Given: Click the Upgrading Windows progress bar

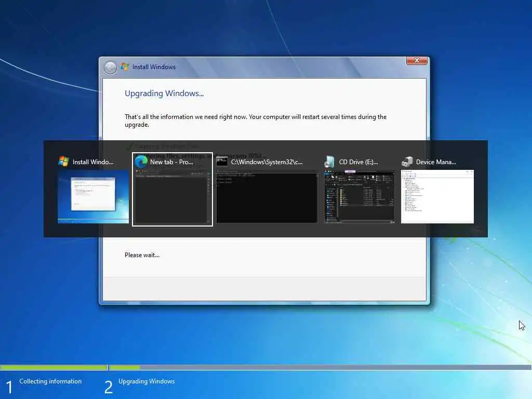Looking at the screenshot, I should click(x=320, y=367).
